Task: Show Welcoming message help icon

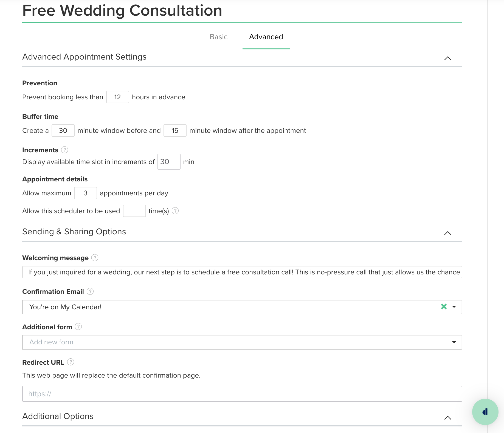Action: point(95,258)
